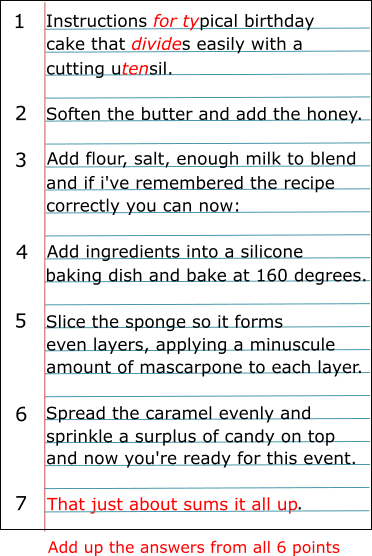Click the line "amount of mascarpone to each layer."
Screen dimensions: 372x556
coord(204,368)
